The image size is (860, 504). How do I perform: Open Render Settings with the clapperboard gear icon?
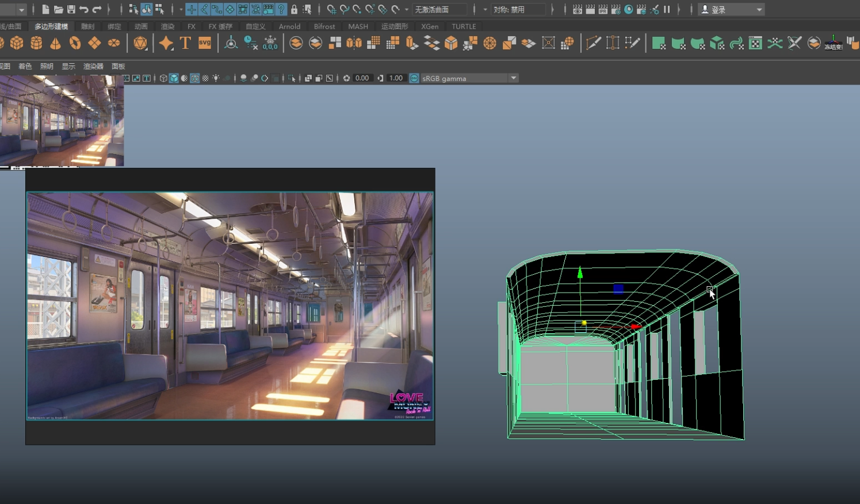(x=616, y=9)
